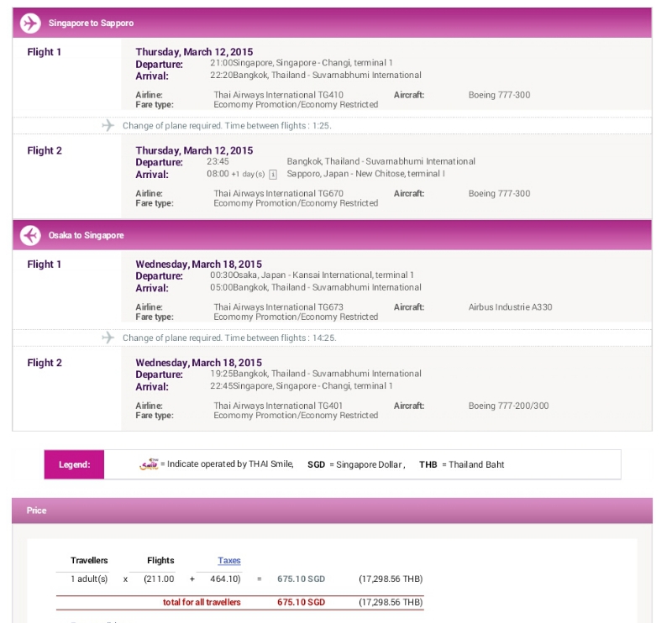
Task: Click Sapporo, Japan - New Chitose arrival text
Action: (365, 174)
